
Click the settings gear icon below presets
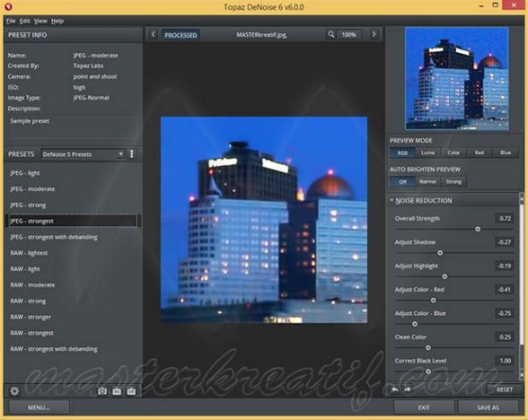pos(14,390)
